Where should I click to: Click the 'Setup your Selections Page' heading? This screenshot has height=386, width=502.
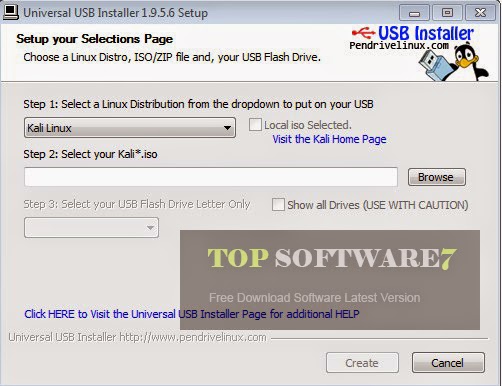pyautogui.click(x=95, y=39)
